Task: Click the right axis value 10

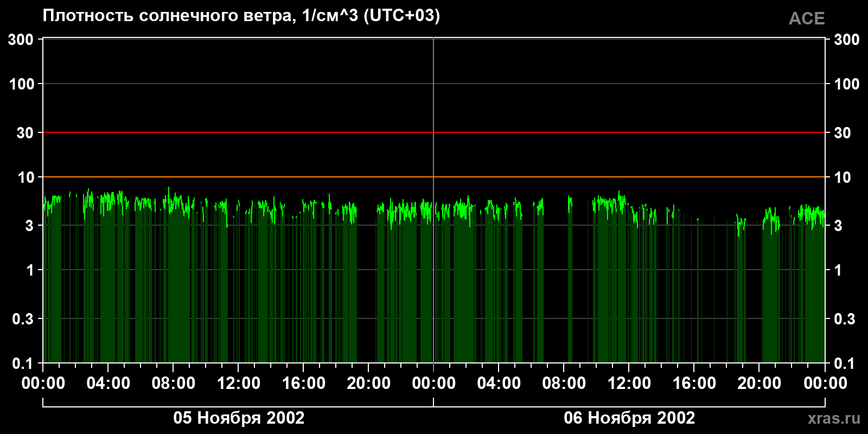Action: click(x=843, y=177)
